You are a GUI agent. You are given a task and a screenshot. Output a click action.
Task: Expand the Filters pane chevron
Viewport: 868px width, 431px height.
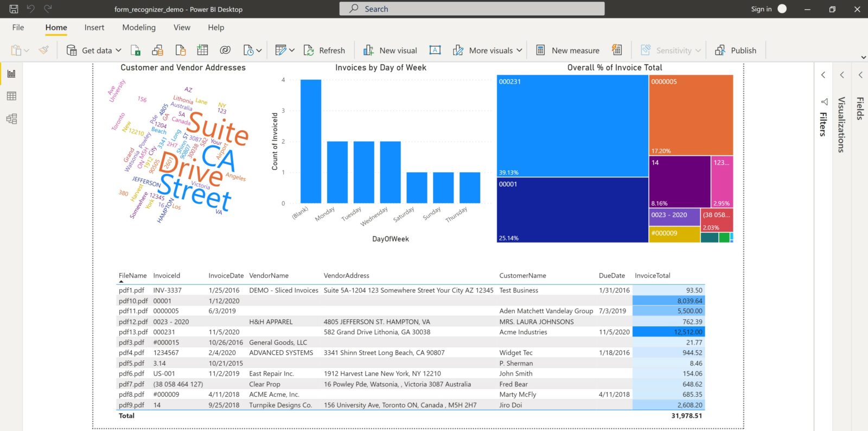824,75
